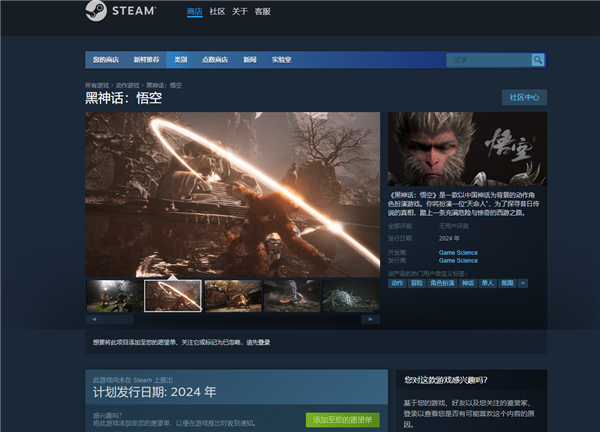Click the Game Science developer link
600x432 pixels.
(458, 253)
